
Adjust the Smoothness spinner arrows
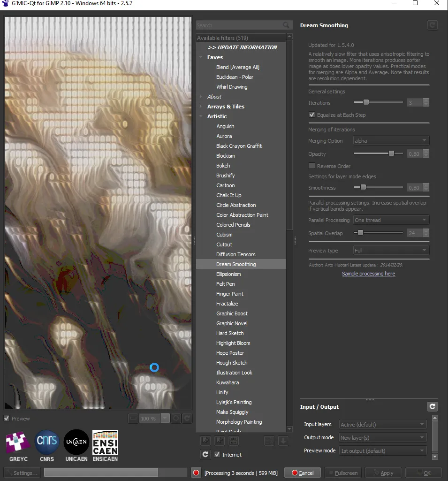(426, 187)
